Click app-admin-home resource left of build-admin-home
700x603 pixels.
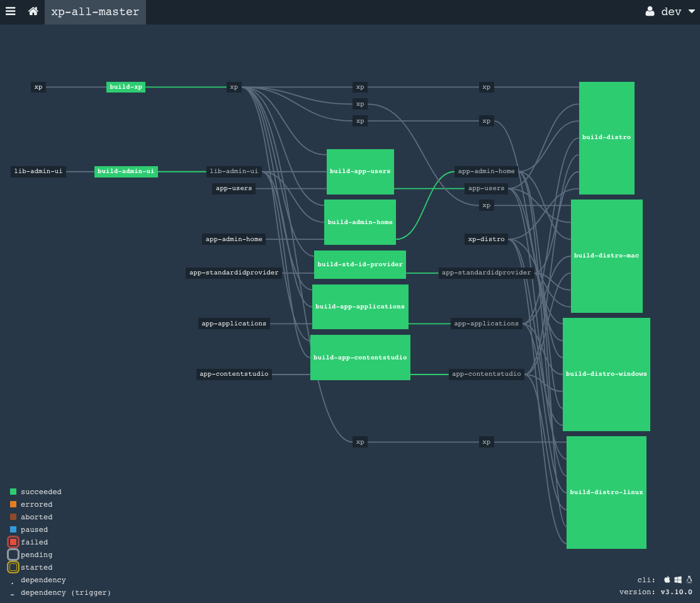[x=234, y=239]
